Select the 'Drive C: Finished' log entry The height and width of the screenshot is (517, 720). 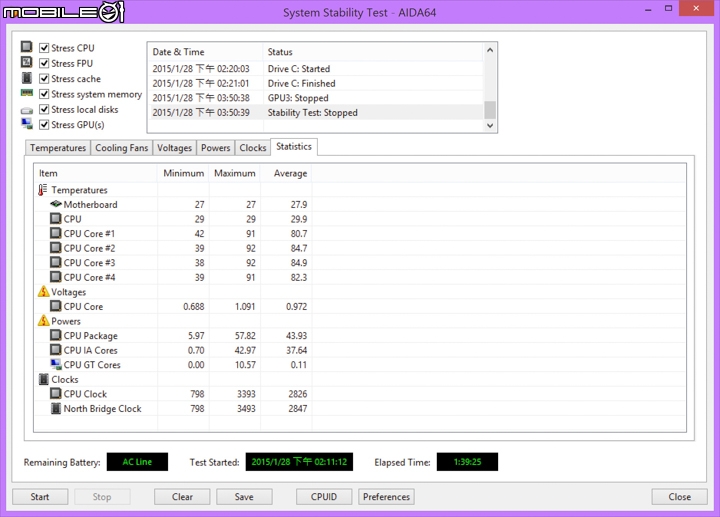coord(316,84)
